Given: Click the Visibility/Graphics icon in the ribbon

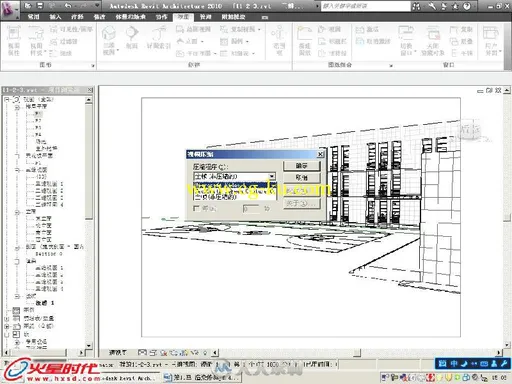Looking at the screenshot, I should click(x=54, y=29).
